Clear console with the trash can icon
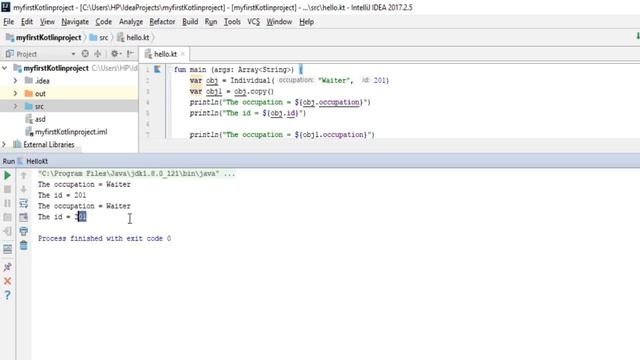640x360 pixels. 24,245
